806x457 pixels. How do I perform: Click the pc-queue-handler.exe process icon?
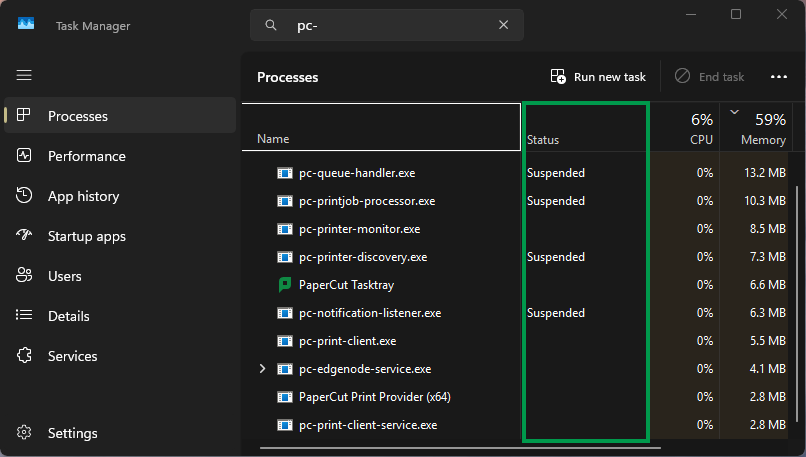[285, 173]
